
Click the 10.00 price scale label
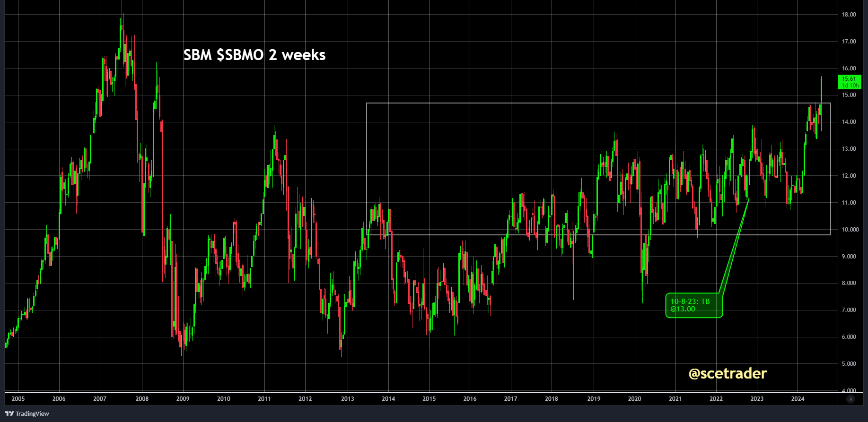click(x=850, y=230)
